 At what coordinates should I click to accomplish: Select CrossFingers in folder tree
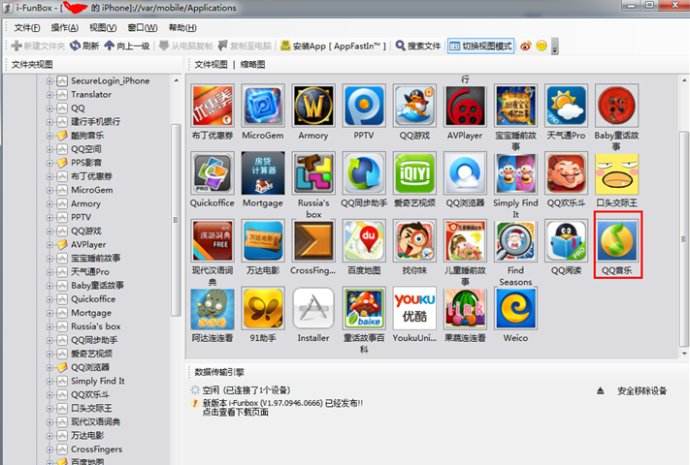point(96,449)
